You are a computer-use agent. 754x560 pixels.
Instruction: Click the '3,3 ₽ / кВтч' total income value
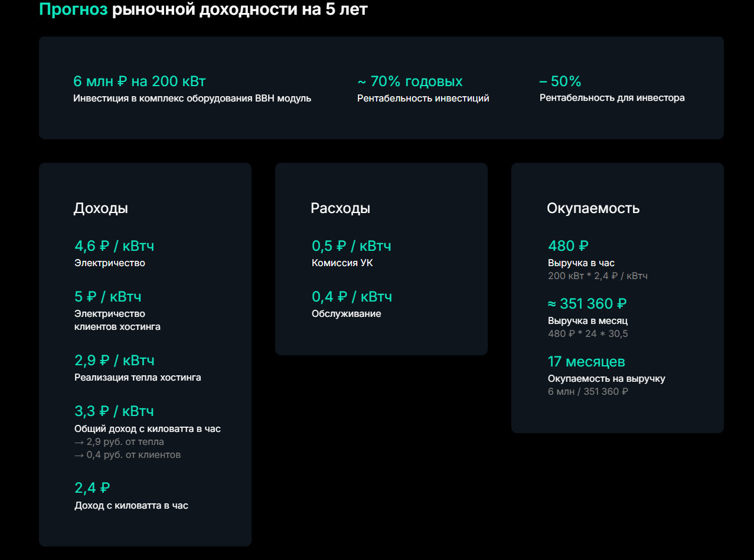tap(115, 411)
